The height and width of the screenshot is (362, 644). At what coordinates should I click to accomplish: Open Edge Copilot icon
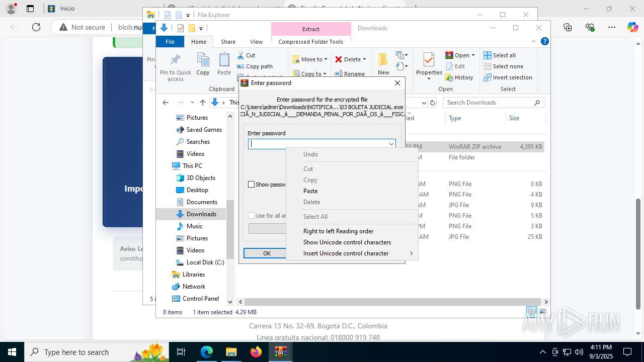pyautogui.click(x=632, y=27)
